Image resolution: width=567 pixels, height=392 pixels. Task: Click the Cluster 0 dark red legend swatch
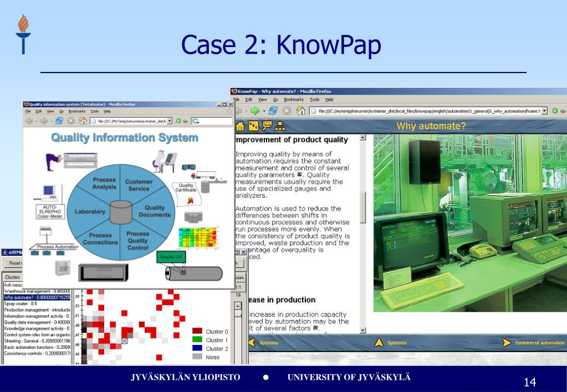pos(197,331)
